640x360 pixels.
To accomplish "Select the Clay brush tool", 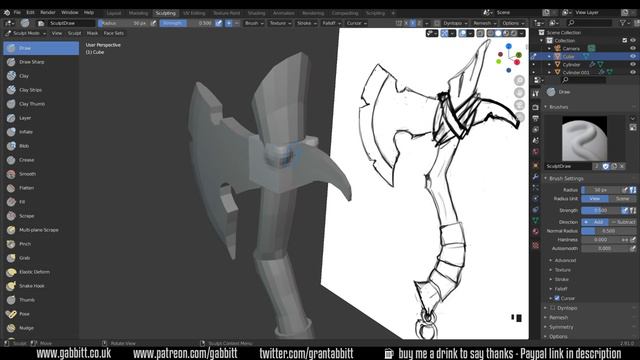I will (x=41, y=76).
